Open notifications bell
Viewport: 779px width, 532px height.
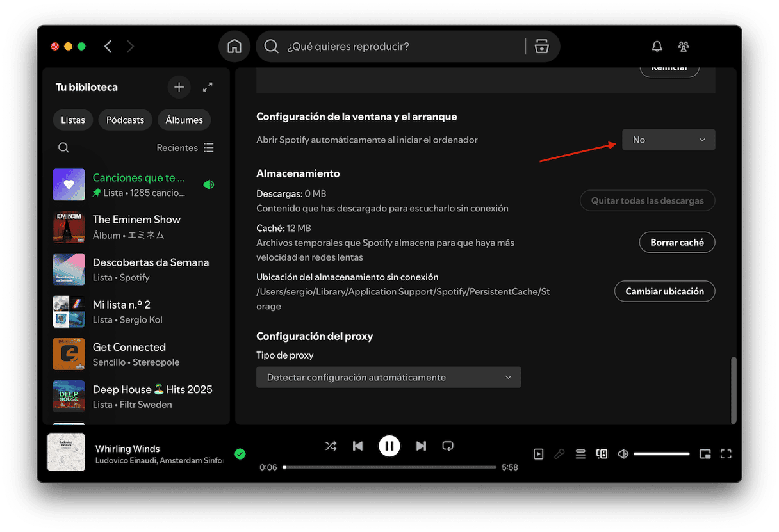657,46
